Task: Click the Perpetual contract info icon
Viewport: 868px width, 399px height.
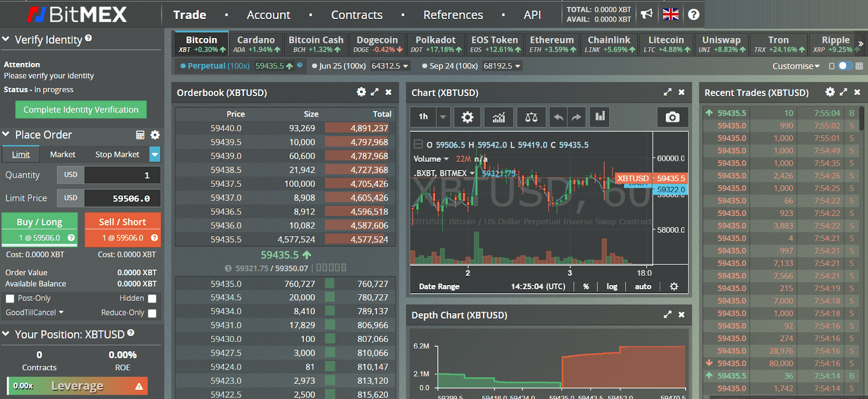Action: tap(299, 65)
